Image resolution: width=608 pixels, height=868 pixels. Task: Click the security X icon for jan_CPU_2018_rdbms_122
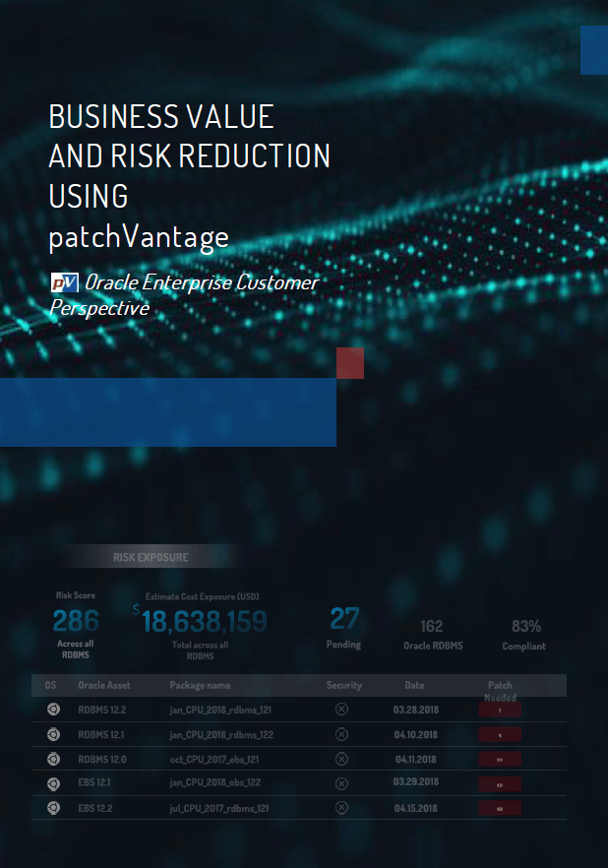coord(342,734)
